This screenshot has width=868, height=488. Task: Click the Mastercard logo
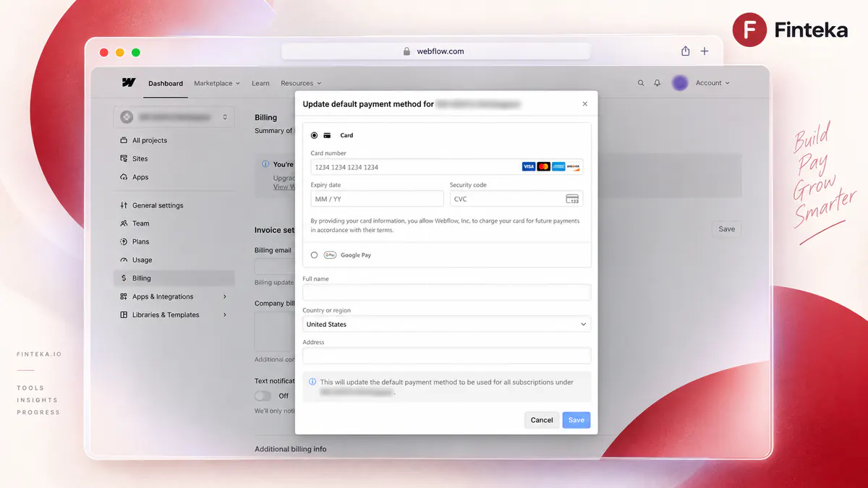(x=544, y=166)
